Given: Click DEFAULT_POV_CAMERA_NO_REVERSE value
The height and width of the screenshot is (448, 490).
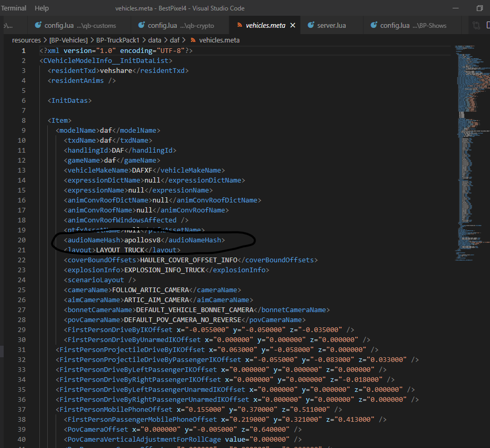Looking at the screenshot, I should (183, 320).
